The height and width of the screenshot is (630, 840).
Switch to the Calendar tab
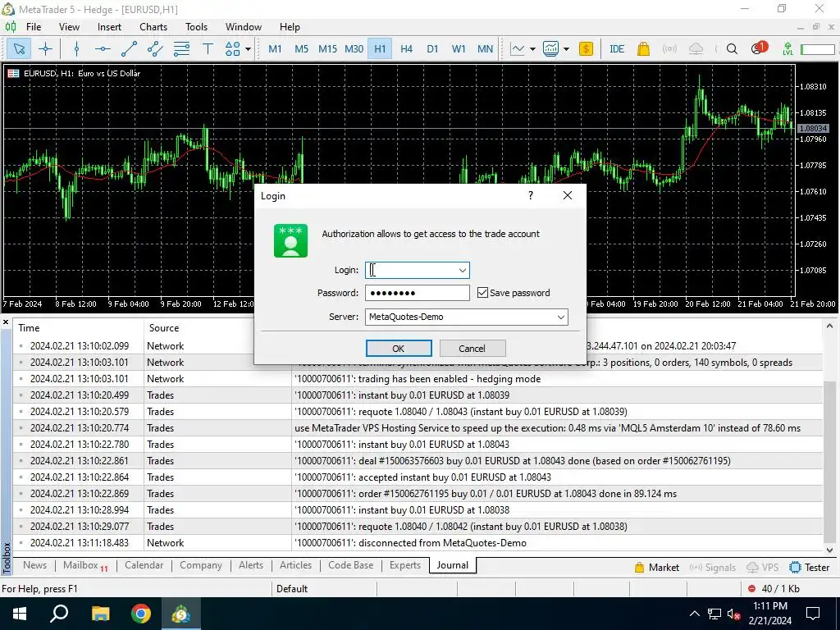click(144, 565)
